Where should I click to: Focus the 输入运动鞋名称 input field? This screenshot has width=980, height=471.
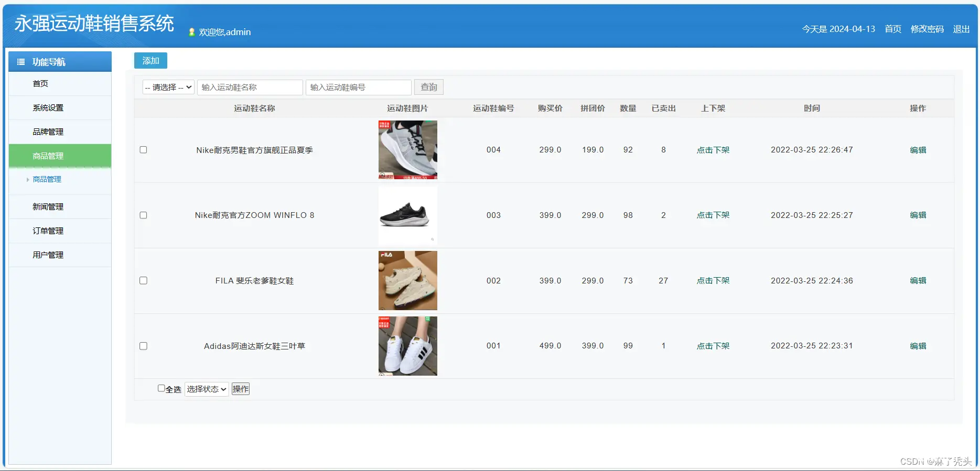250,87
